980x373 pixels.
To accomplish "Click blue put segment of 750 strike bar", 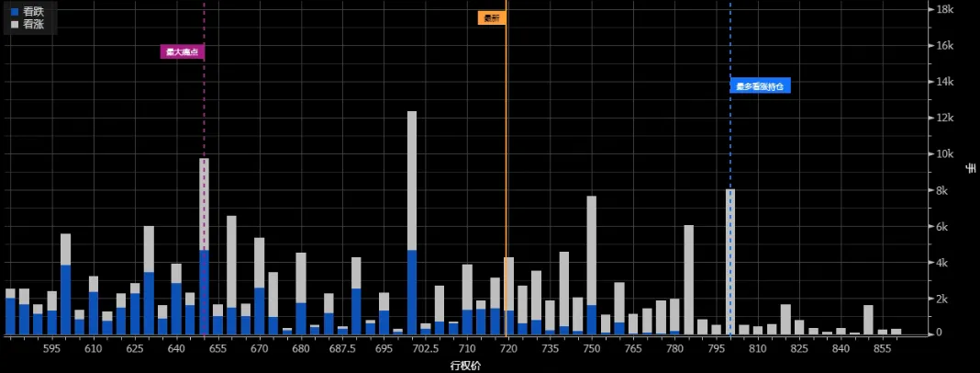I will point(591,320).
